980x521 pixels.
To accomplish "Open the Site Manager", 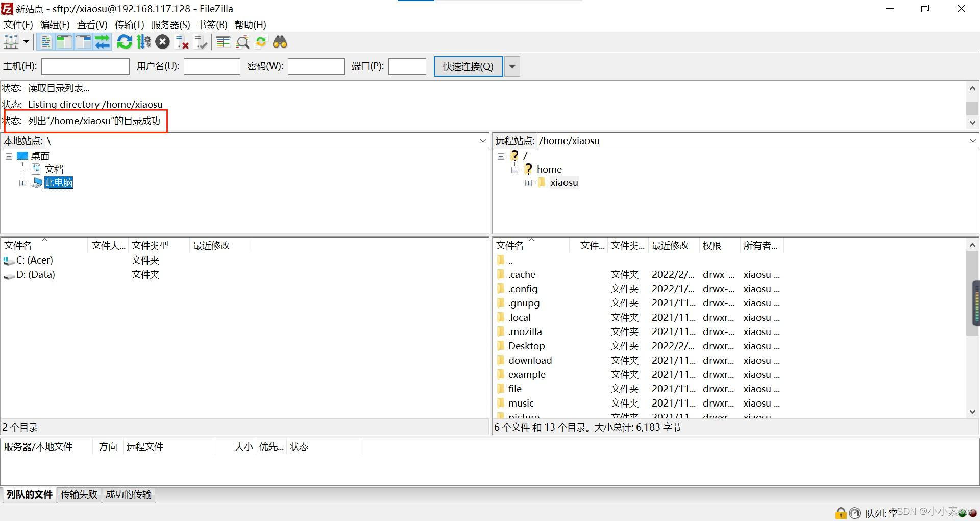I will pos(11,41).
